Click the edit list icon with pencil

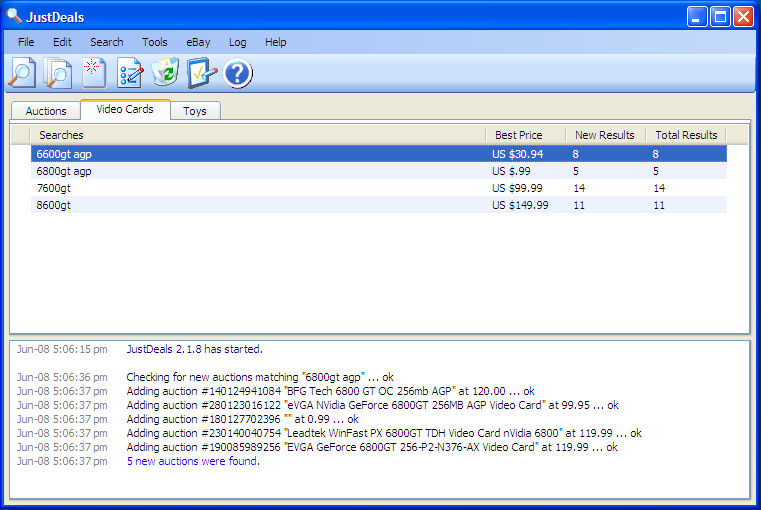[x=130, y=73]
